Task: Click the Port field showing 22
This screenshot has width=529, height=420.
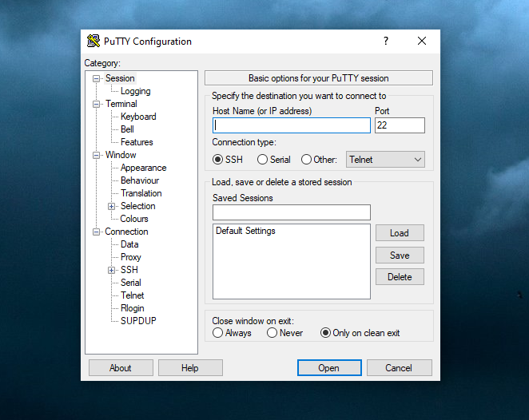Action: pyautogui.click(x=400, y=125)
